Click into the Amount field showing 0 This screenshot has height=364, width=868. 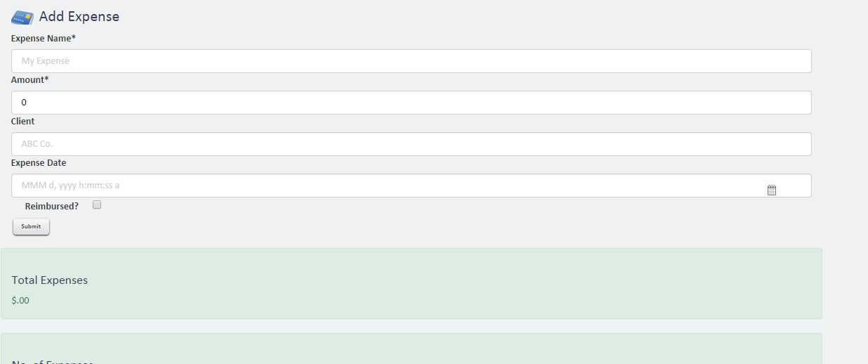(x=411, y=103)
